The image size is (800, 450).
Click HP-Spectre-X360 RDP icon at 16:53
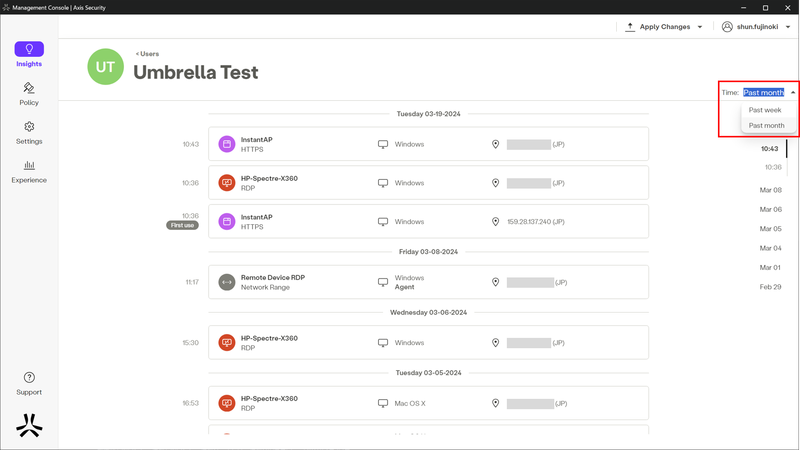point(227,403)
